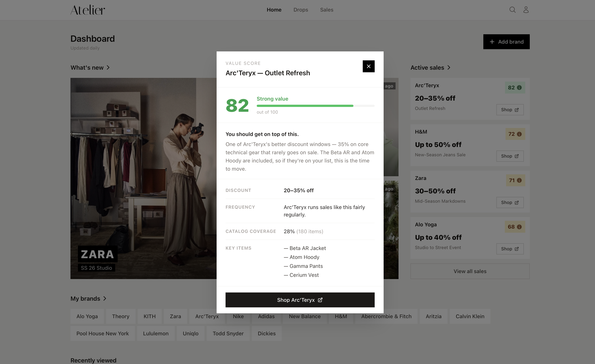595x364 pixels.
Task: Click the info icon beside score 72
Action: coord(520,134)
